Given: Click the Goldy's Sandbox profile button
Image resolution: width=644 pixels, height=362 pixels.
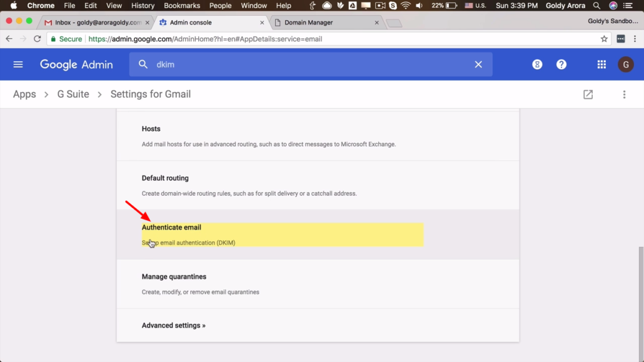Looking at the screenshot, I should [612, 21].
